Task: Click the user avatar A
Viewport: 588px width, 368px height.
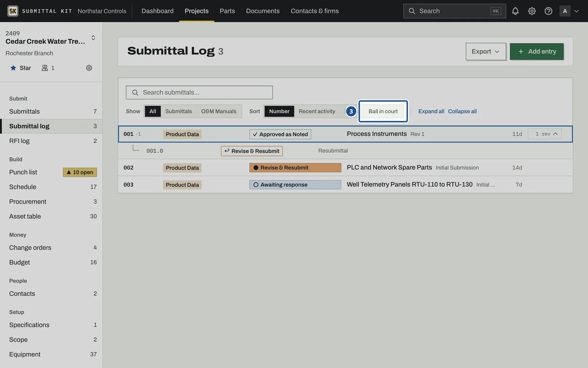Action: click(x=565, y=11)
